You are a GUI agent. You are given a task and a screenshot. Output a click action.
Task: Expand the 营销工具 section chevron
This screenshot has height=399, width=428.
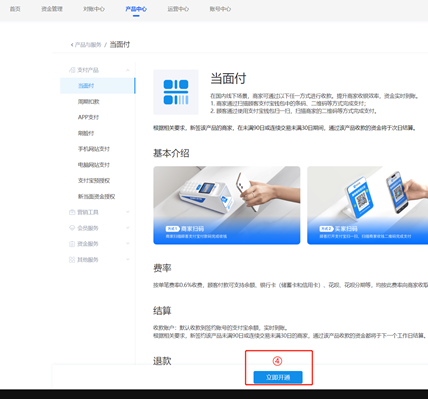click(128, 212)
